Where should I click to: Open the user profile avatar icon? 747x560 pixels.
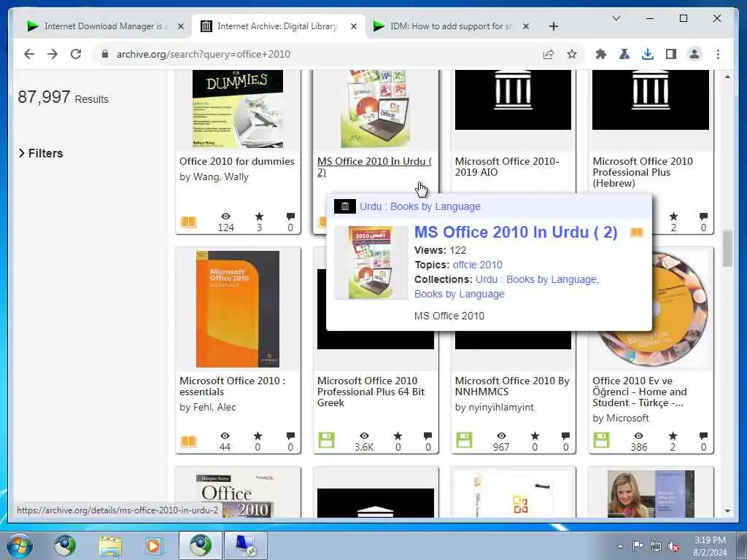694,54
